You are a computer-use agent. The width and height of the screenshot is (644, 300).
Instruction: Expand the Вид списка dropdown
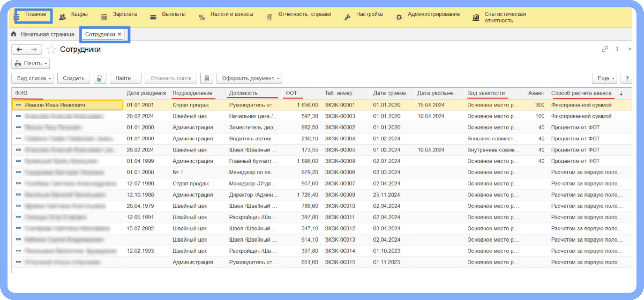click(x=32, y=78)
